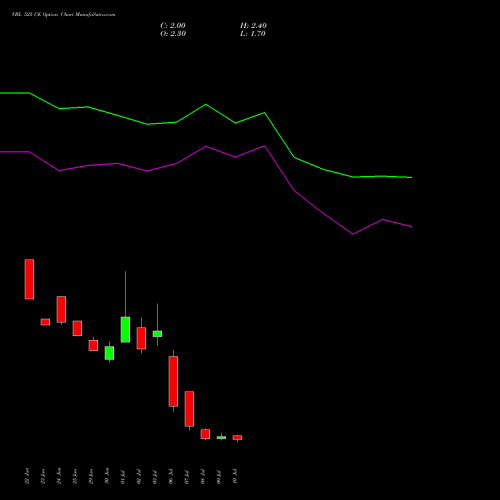
Task: Click the last red candle for 10 Jul
Action: [x=237, y=438]
